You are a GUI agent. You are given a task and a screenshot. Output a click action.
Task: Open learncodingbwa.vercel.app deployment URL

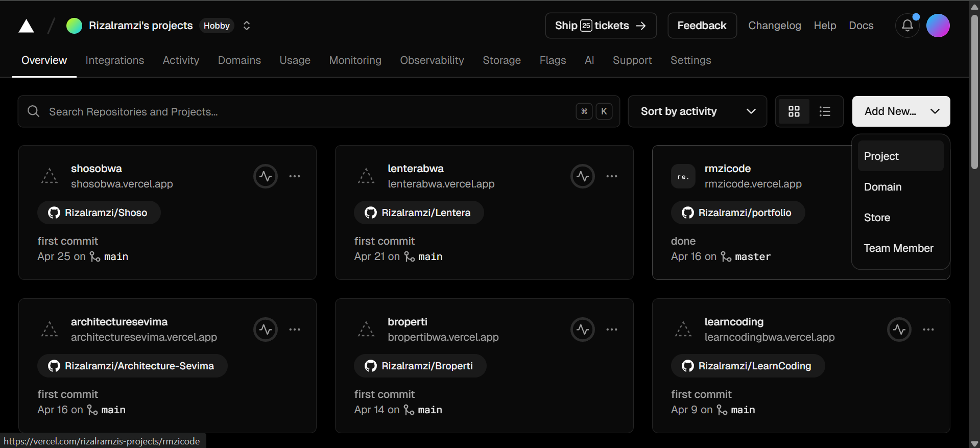(x=770, y=337)
